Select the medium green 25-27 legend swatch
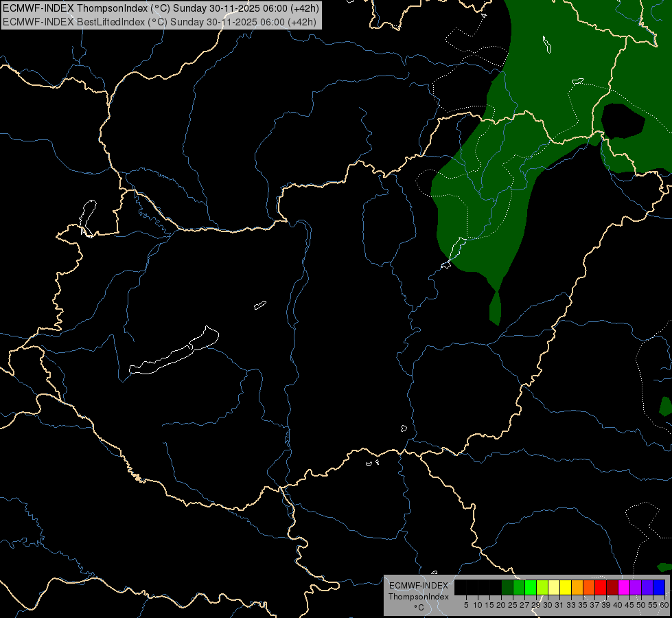 coord(519,587)
